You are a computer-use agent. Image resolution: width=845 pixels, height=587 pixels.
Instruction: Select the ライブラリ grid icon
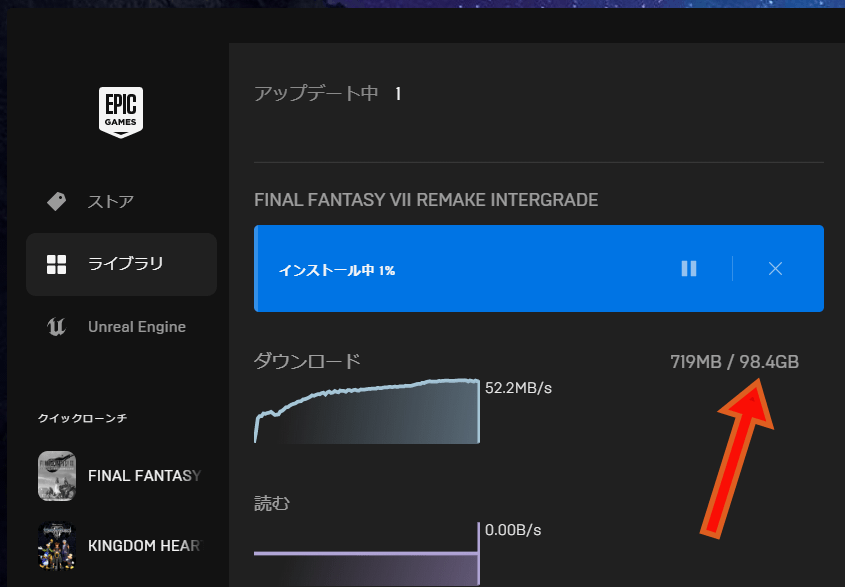[x=57, y=264]
